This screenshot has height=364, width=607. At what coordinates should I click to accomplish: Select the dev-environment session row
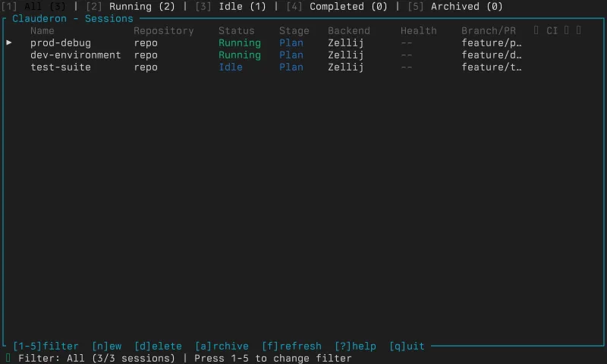tap(75, 55)
